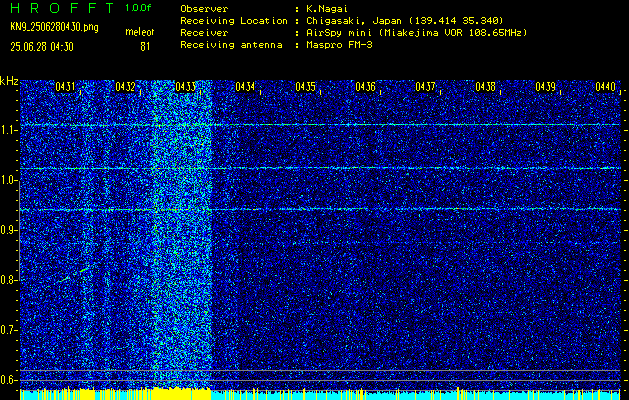Click the carrier line between 1.0 and 1.1 kHz
The height and width of the screenshot is (400, 629).
tap(320, 168)
